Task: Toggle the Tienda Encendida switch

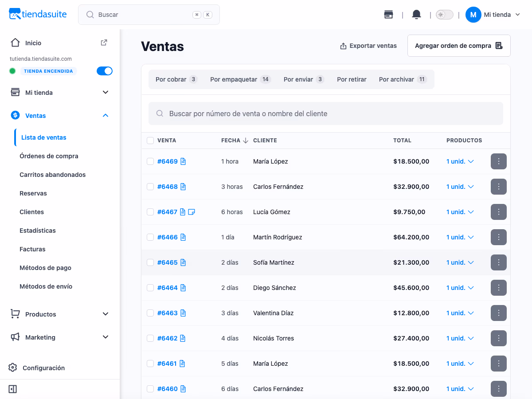Action: [x=105, y=71]
